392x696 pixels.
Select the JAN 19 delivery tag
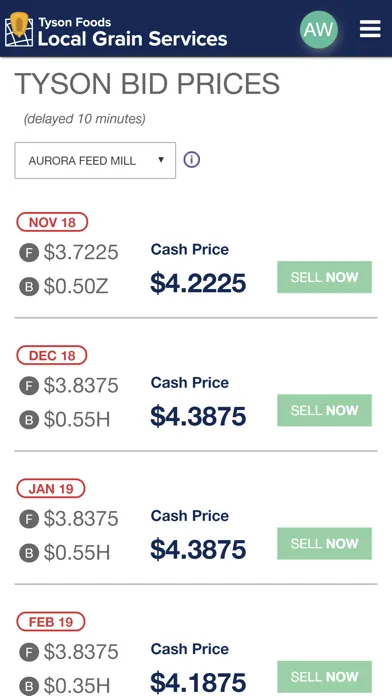pos(51,488)
